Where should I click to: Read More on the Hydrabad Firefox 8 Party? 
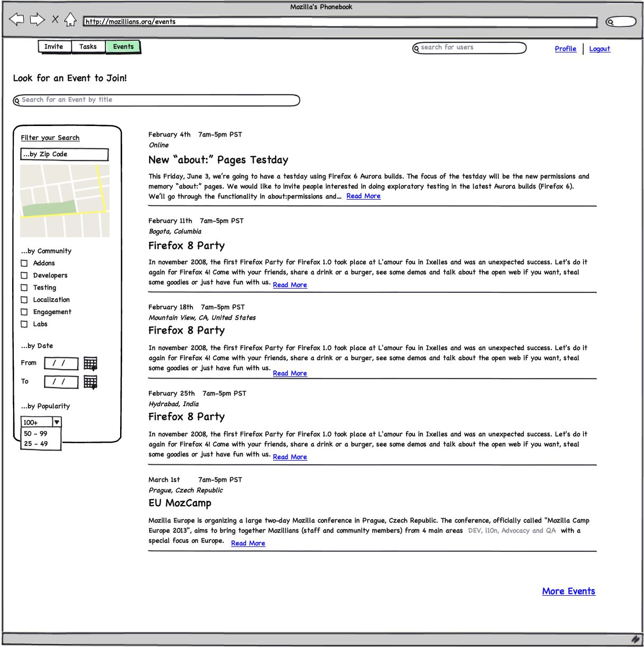290,457
